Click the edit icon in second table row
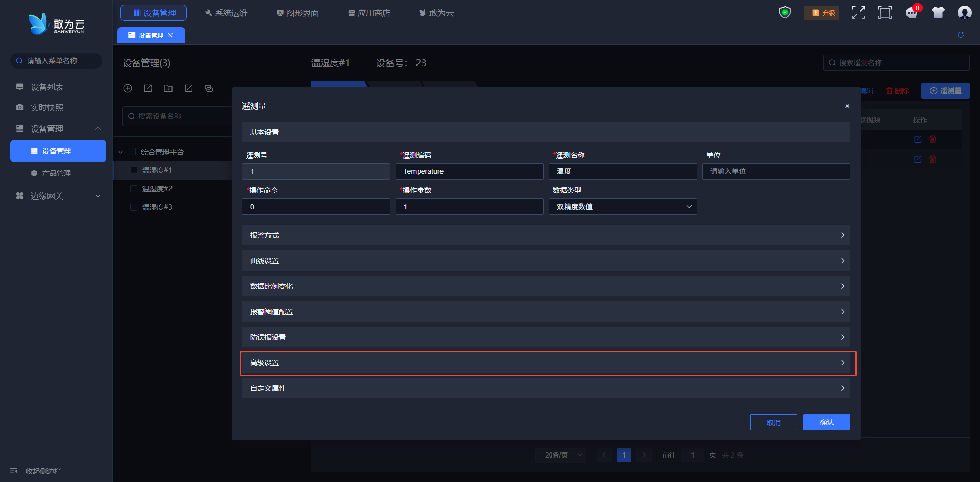The width and height of the screenshot is (980, 482). coord(918,159)
